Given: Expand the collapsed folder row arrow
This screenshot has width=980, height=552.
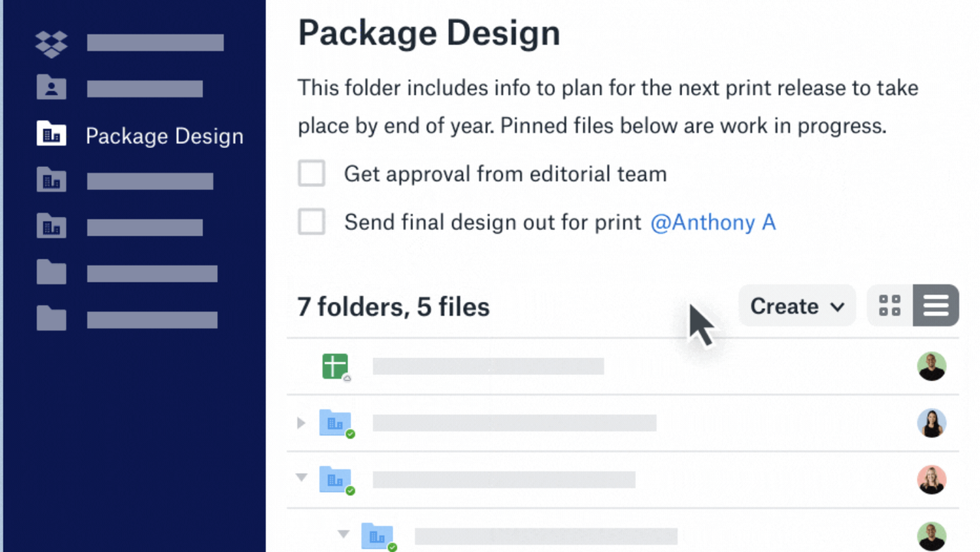Looking at the screenshot, I should (301, 422).
